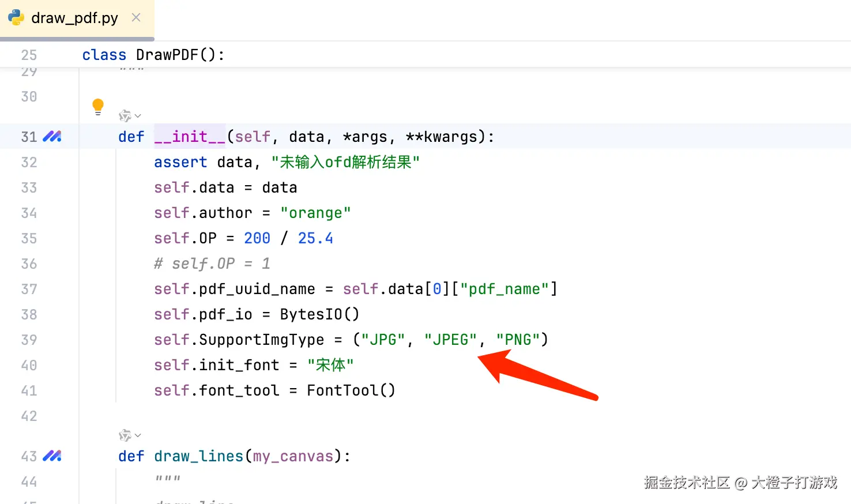Click the value 25.4 on line 35
This screenshot has height=504, width=851.
coord(315,238)
